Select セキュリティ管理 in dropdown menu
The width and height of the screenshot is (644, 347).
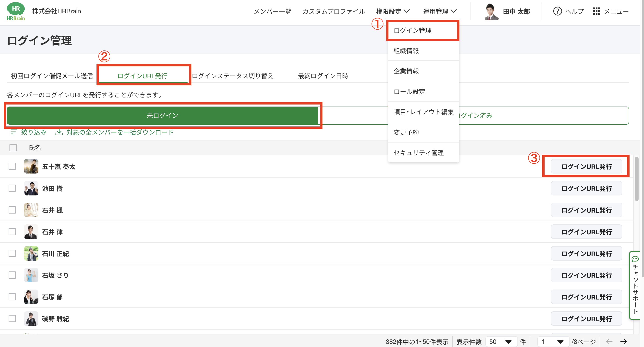(418, 153)
